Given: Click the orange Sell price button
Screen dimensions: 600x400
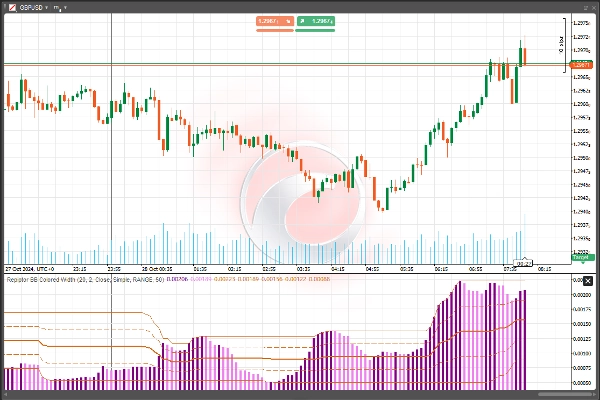Looking at the screenshot, I should 274,20.
